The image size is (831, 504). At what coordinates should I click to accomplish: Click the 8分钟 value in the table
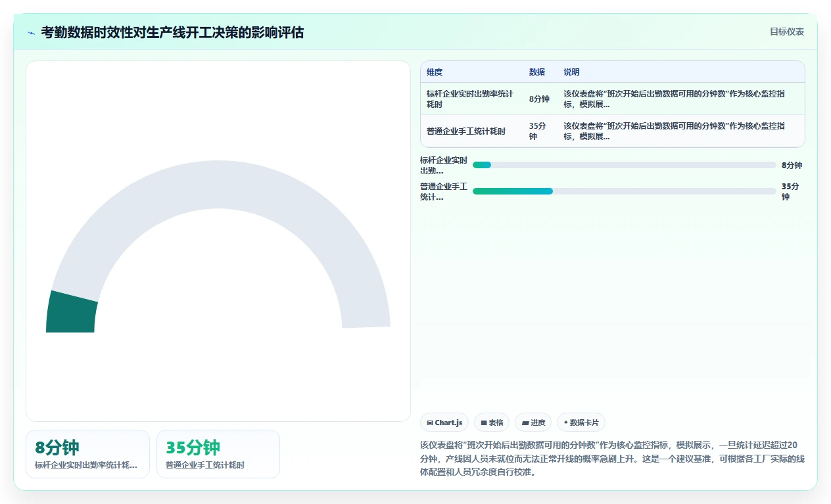(x=539, y=99)
